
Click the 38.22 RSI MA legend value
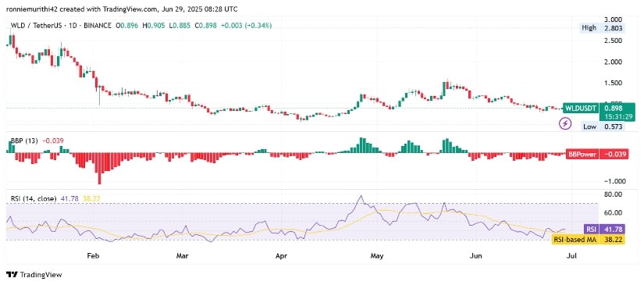[91, 198]
